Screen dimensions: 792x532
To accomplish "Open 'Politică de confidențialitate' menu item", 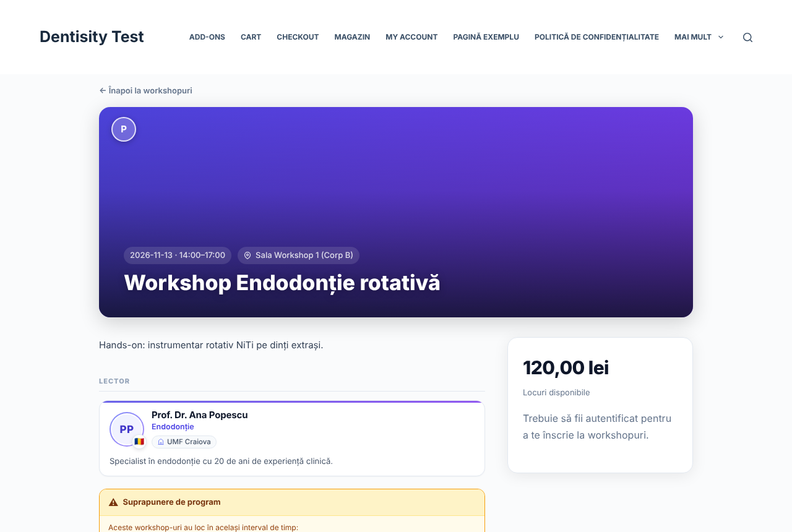I will [x=596, y=37].
